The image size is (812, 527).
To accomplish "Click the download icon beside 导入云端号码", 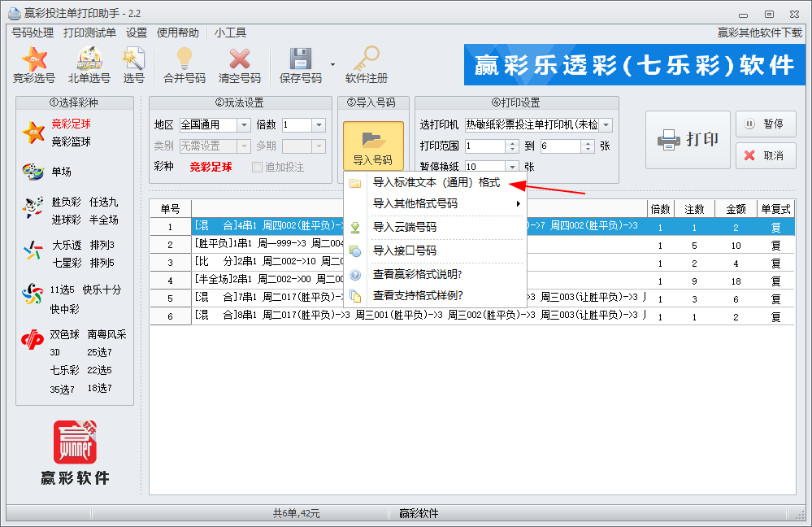I will (x=355, y=227).
